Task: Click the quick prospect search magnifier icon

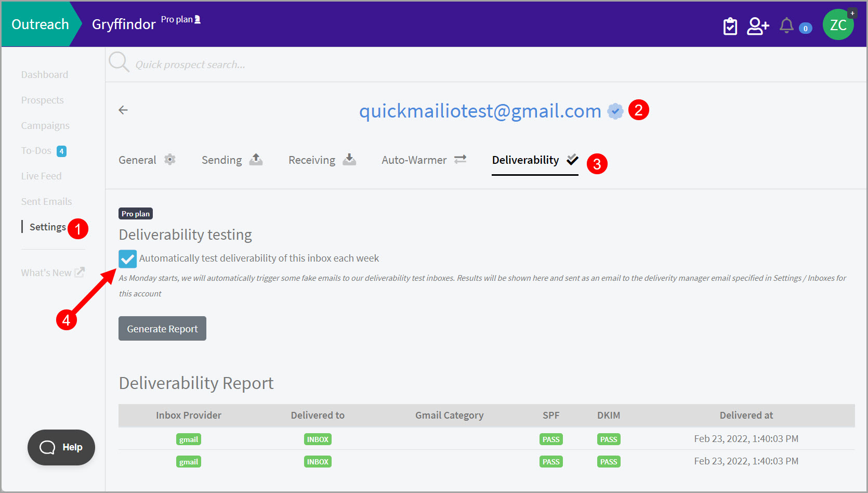Action: 119,62
